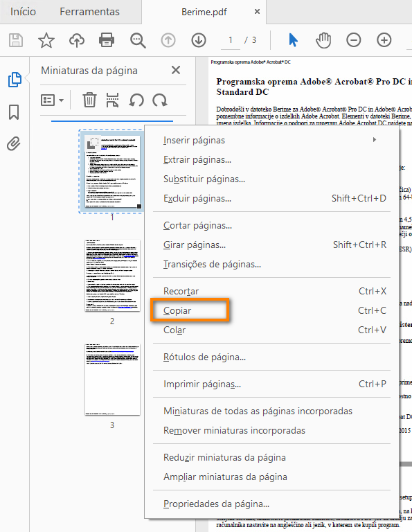Choose Excluir páginas menu item
Screen dimensions: 412x532
point(271,198)
